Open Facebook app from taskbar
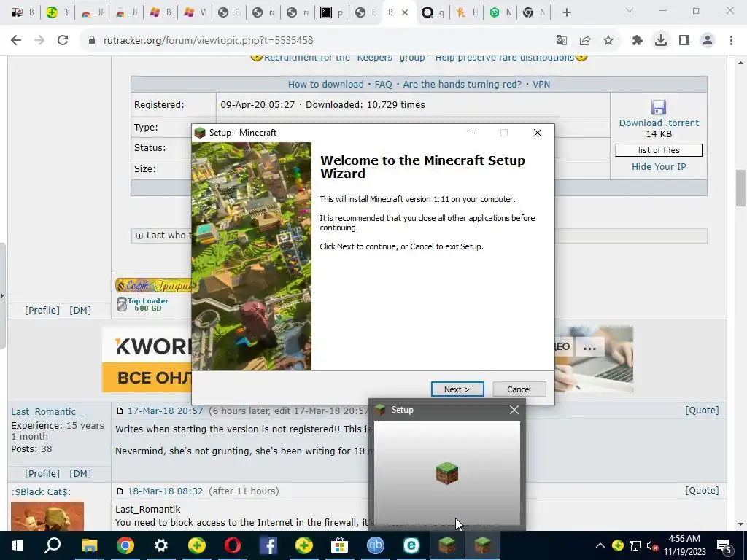The image size is (747, 560). pyautogui.click(x=268, y=545)
